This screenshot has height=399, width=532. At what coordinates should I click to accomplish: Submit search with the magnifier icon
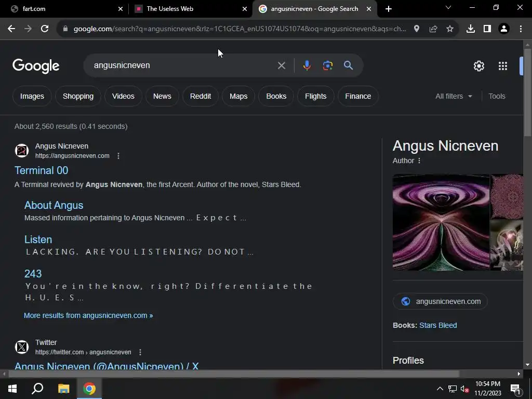coord(349,65)
